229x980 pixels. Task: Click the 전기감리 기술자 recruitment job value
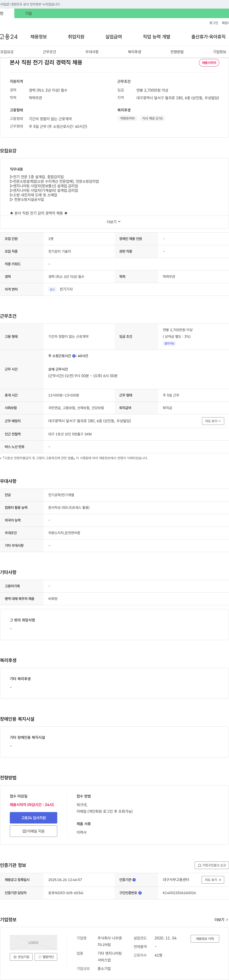coord(60,251)
